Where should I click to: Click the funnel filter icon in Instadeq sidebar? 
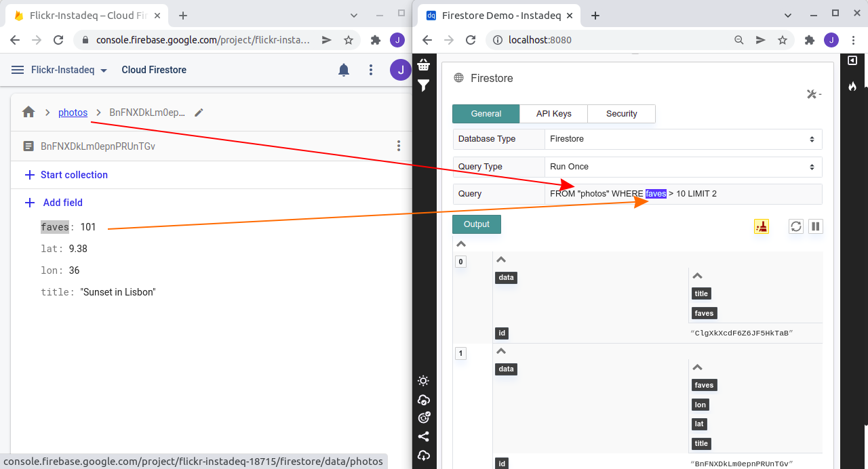click(x=424, y=85)
